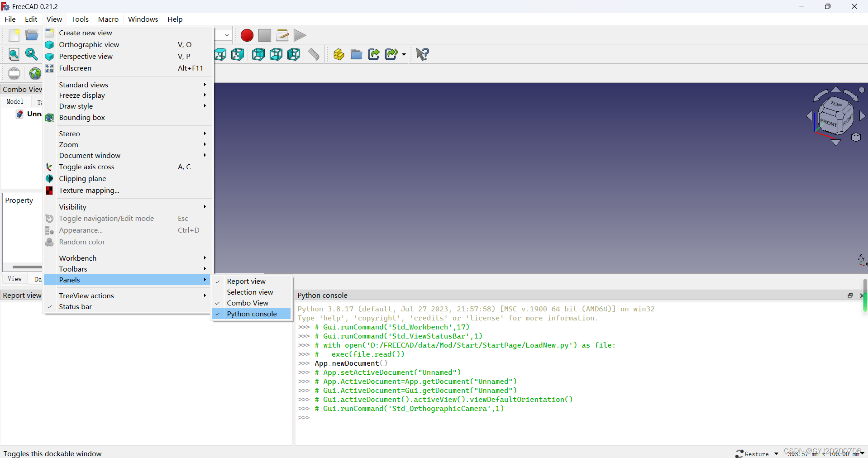The width and height of the screenshot is (868, 458).
Task: Switch to the Model tab
Action: point(15,101)
